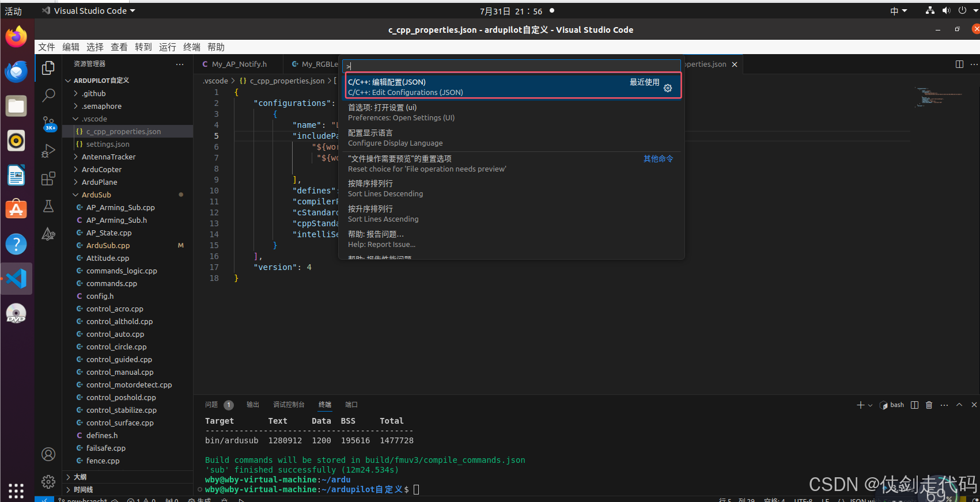Viewport: 980px width, 502px height.
Task: Open the Extensions view
Action: [48, 178]
